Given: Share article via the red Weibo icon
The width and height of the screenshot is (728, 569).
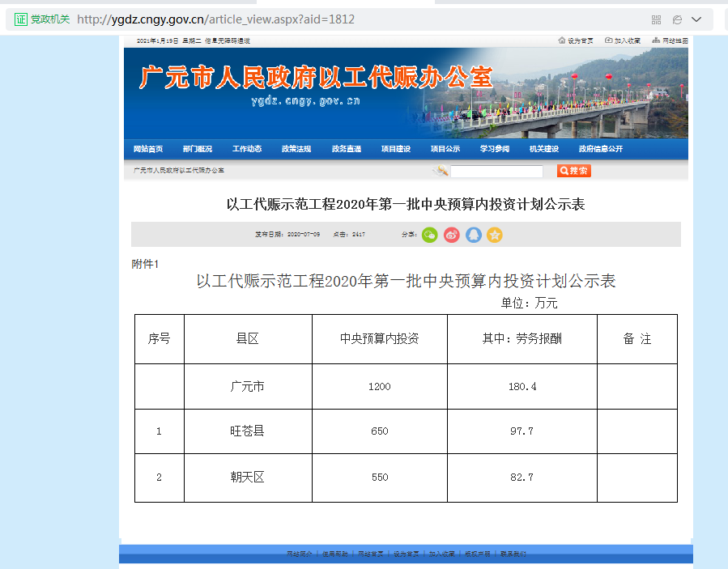Looking at the screenshot, I should [x=451, y=235].
